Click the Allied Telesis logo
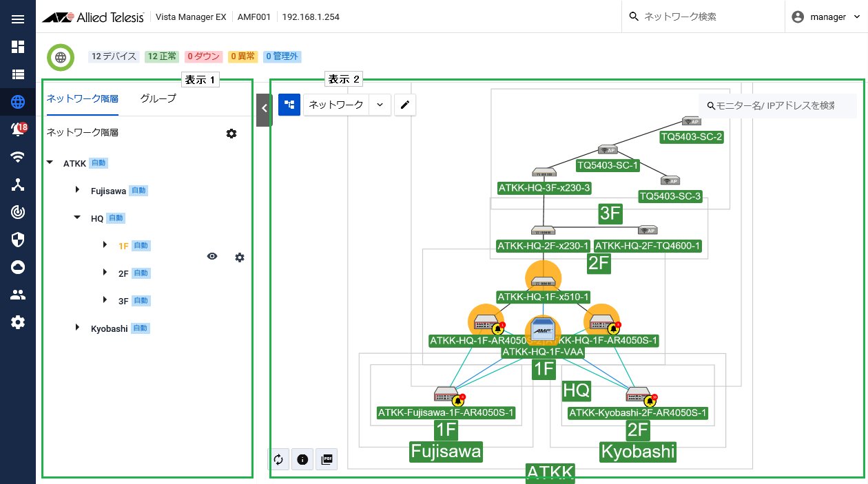 (x=93, y=17)
